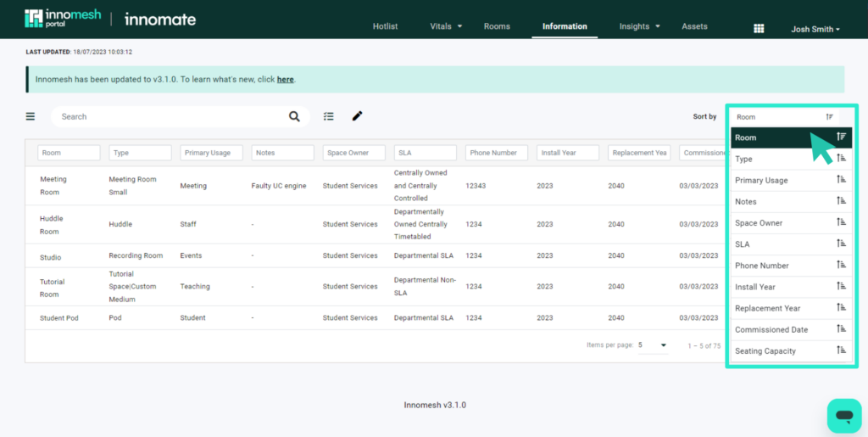868x437 pixels.
Task: Click the 'Huddle Room' row name
Action: coord(52,225)
